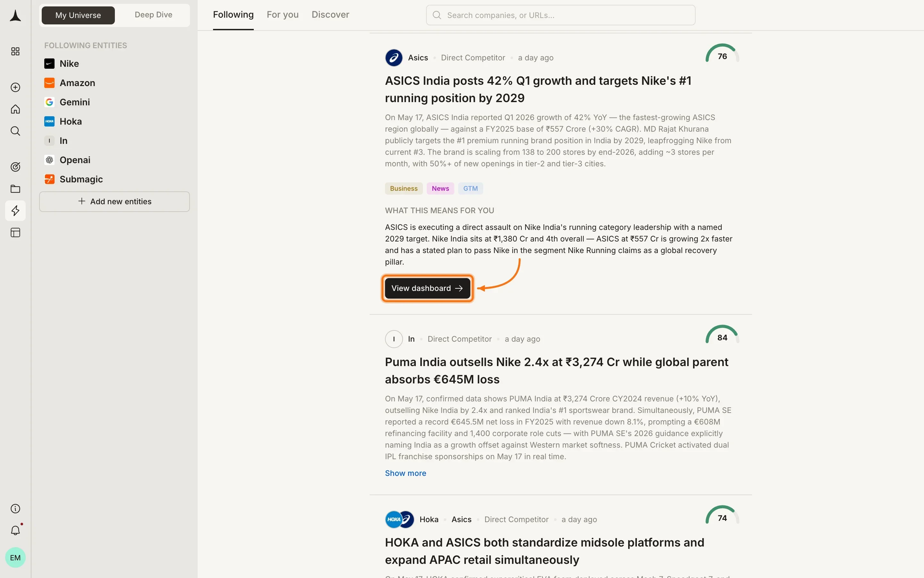Click the Nike logo in Following Entities

click(49, 64)
